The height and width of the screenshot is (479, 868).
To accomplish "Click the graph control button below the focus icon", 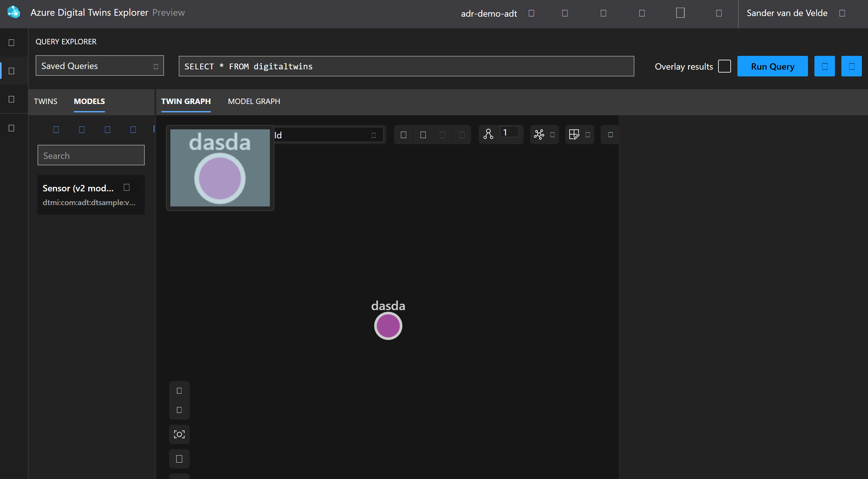I will pos(179,459).
